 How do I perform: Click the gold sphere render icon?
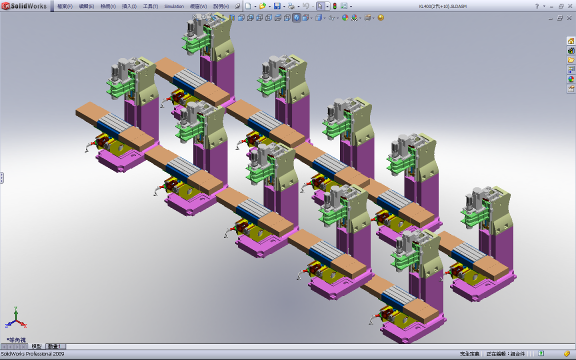(x=381, y=18)
